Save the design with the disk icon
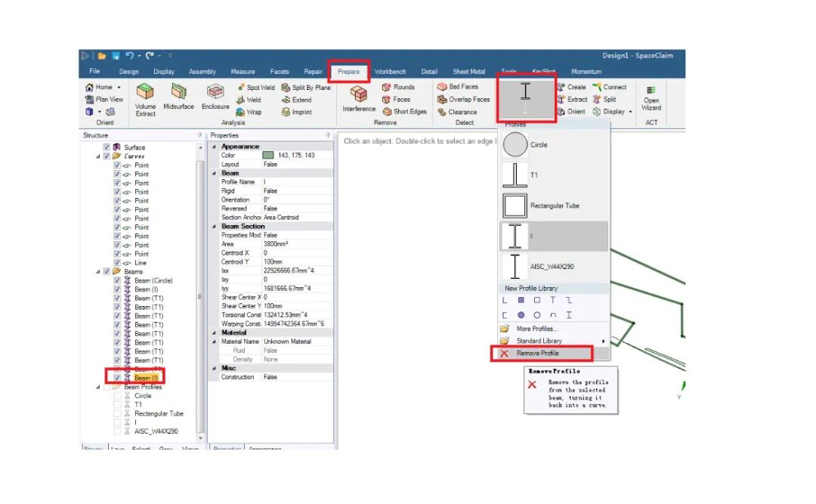816x504 pixels. (116, 56)
